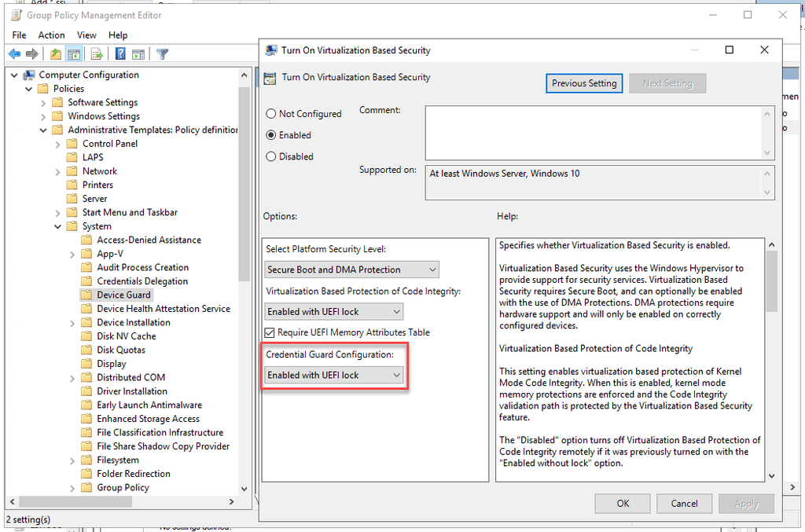The width and height of the screenshot is (805, 532).
Task: Click the Back navigation arrow
Action: [14, 53]
